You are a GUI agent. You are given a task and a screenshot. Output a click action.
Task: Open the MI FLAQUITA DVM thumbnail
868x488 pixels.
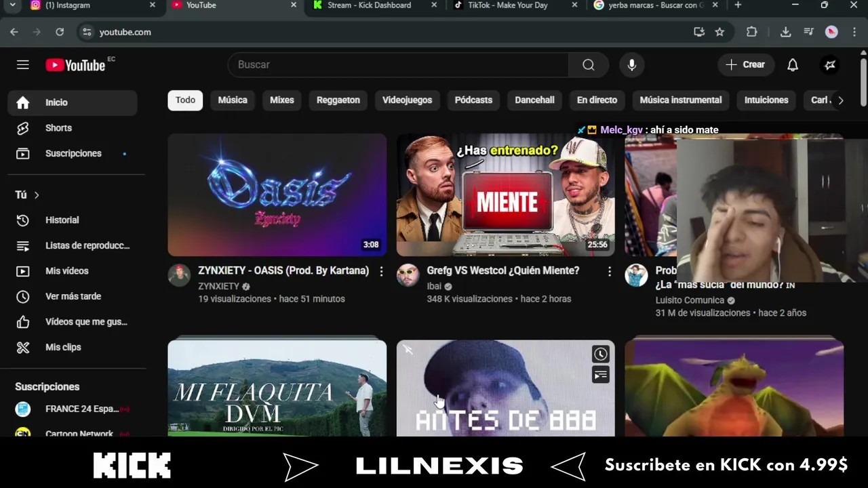click(277, 388)
